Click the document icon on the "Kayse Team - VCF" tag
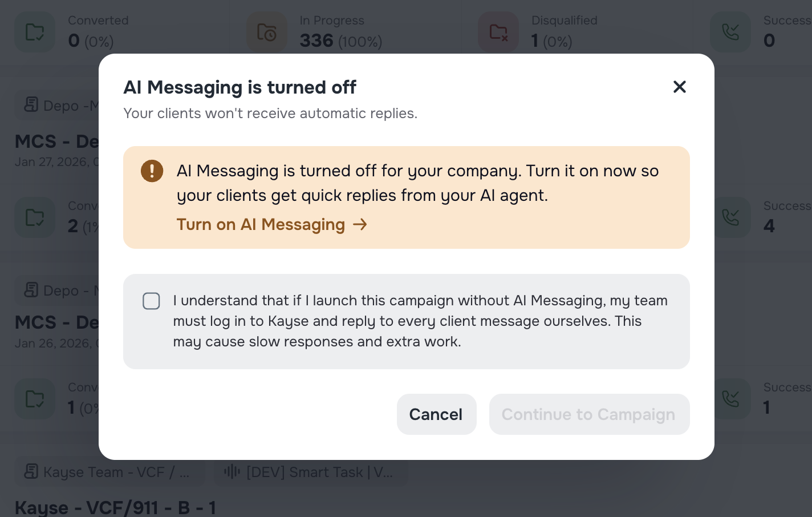Viewport: 812px width, 517px height. coord(31,472)
